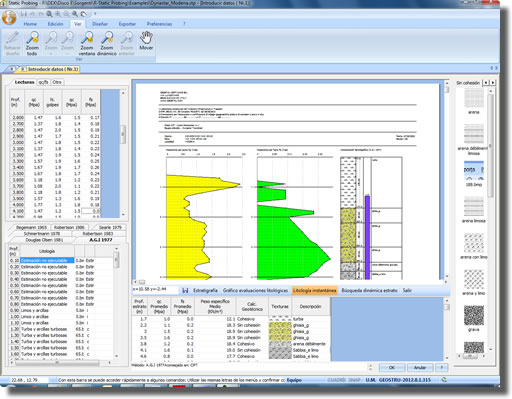Click the Anular button
Screen dimensions: 512x399
[x=420, y=368]
